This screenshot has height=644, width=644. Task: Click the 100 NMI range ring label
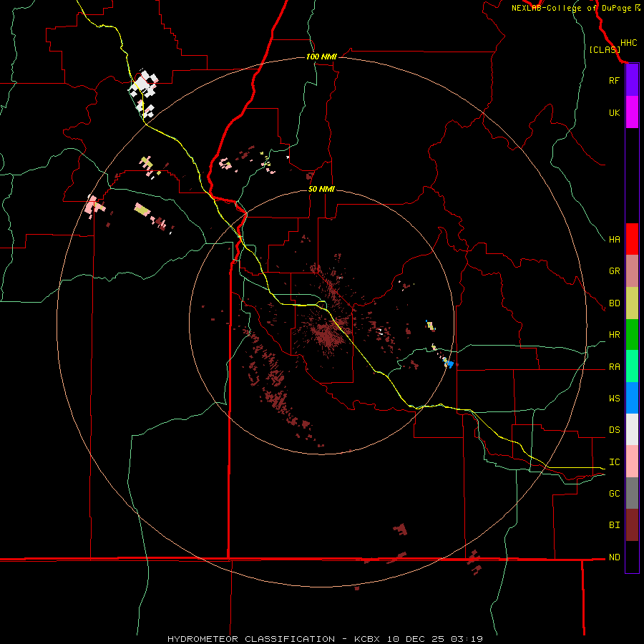[x=321, y=57]
